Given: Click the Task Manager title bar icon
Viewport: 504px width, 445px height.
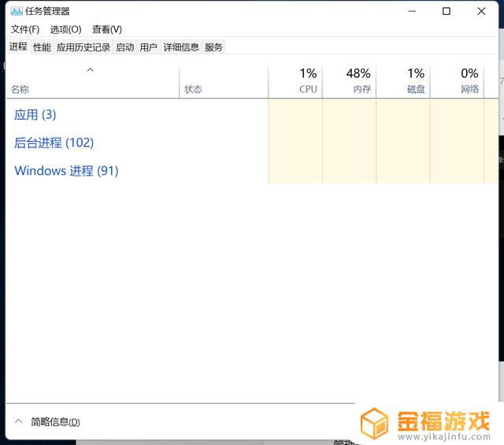Looking at the screenshot, I should 17,11.
